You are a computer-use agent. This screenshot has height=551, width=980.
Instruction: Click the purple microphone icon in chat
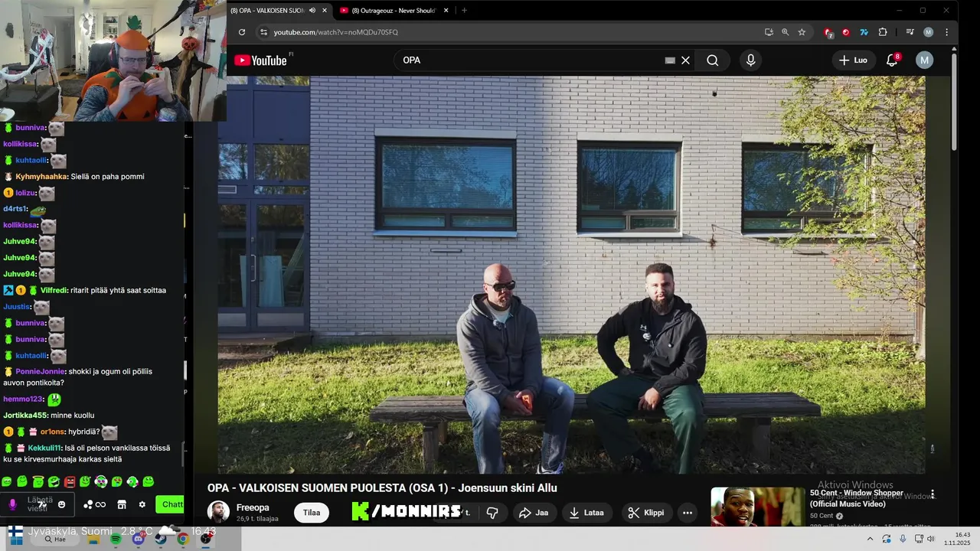tap(12, 504)
